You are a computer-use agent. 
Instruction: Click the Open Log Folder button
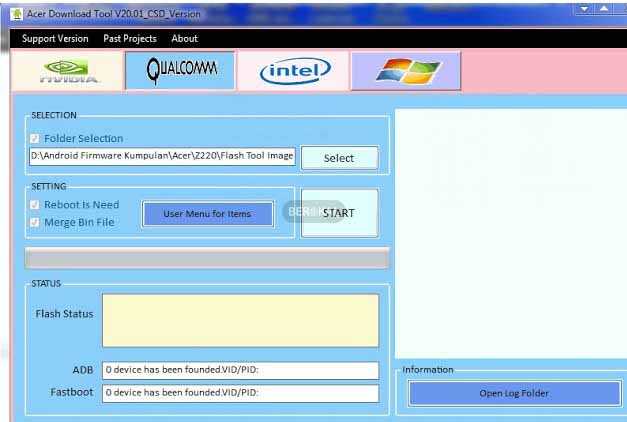514,393
